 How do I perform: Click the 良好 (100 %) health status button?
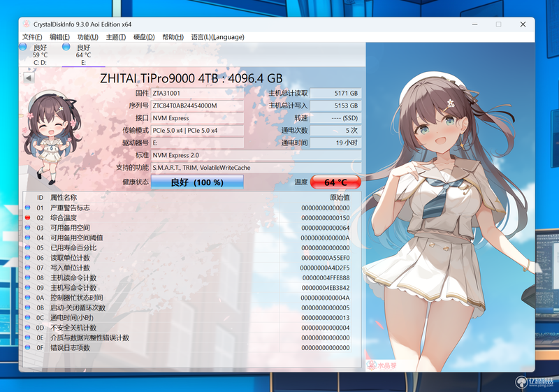(x=197, y=182)
